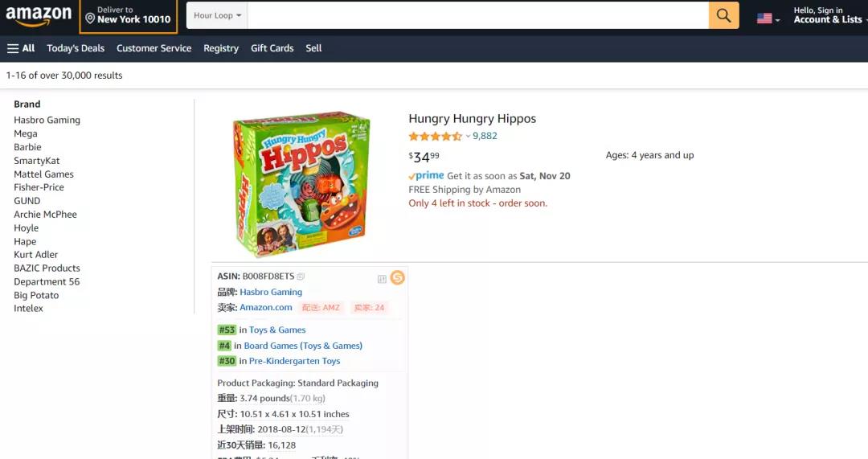Click the delivery location pin icon
Screen dimensions: 868x459
click(x=90, y=18)
